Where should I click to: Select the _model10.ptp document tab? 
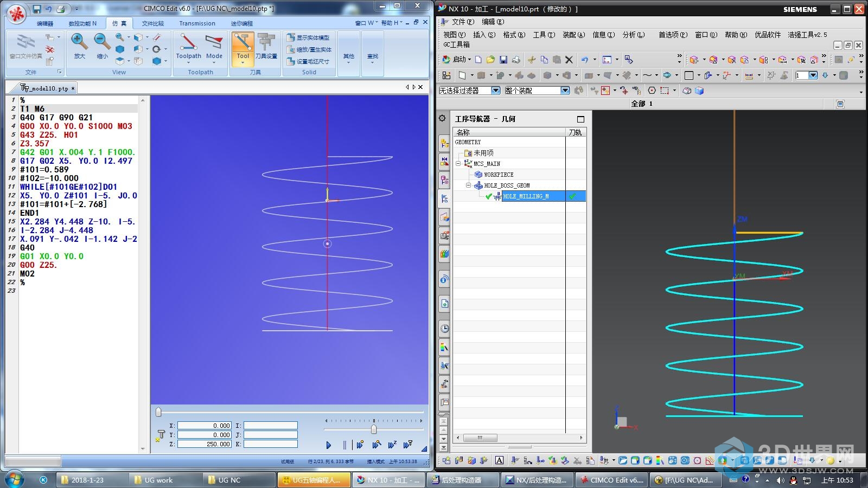48,88
